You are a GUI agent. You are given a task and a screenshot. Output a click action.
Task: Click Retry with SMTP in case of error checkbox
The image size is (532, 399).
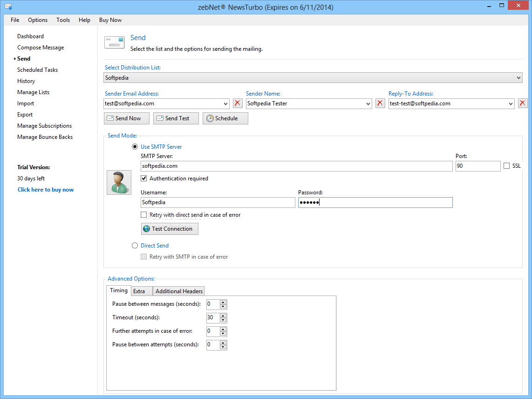(x=144, y=257)
